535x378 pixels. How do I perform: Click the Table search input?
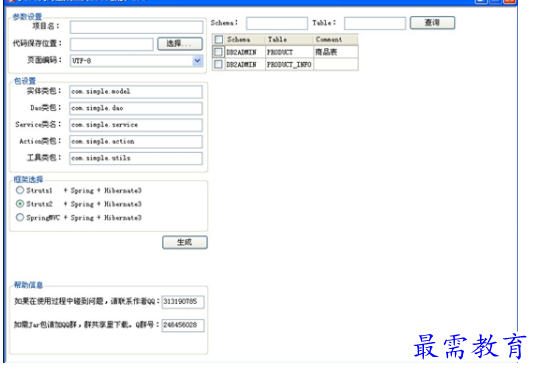pyautogui.click(x=375, y=23)
